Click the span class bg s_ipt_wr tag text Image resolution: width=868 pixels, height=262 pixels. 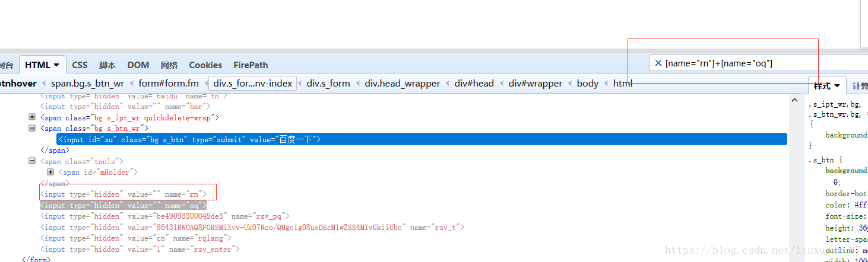tap(129, 117)
